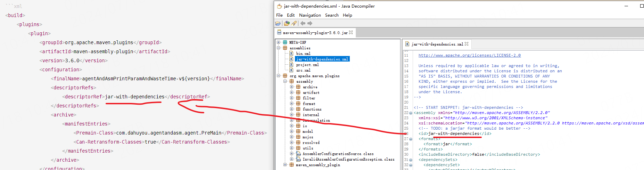Click the Search toolbar icon
The height and width of the screenshot is (170, 644).
point(294,23)
